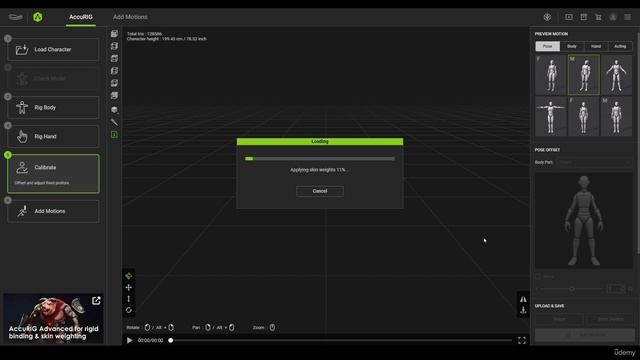The width and height of the screenshot is (640, 360).
Task: Enter fullscreen with the viewport expand icon
Action: coord(522,340)
